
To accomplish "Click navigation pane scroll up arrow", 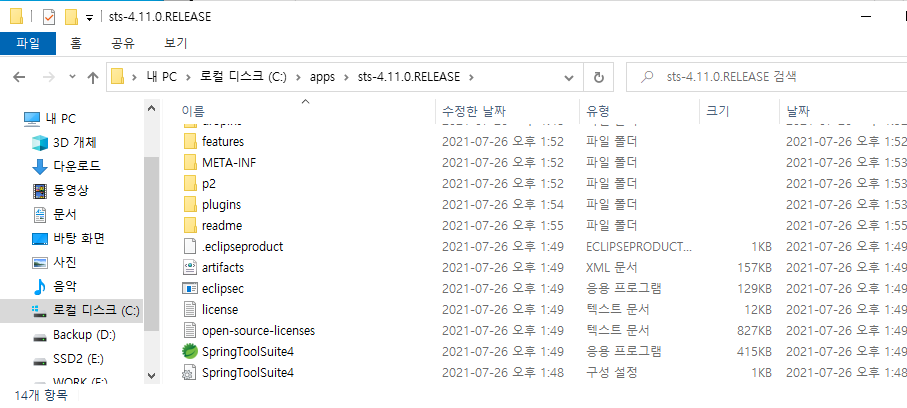I will pyautogui.click(x=152, y=108).
